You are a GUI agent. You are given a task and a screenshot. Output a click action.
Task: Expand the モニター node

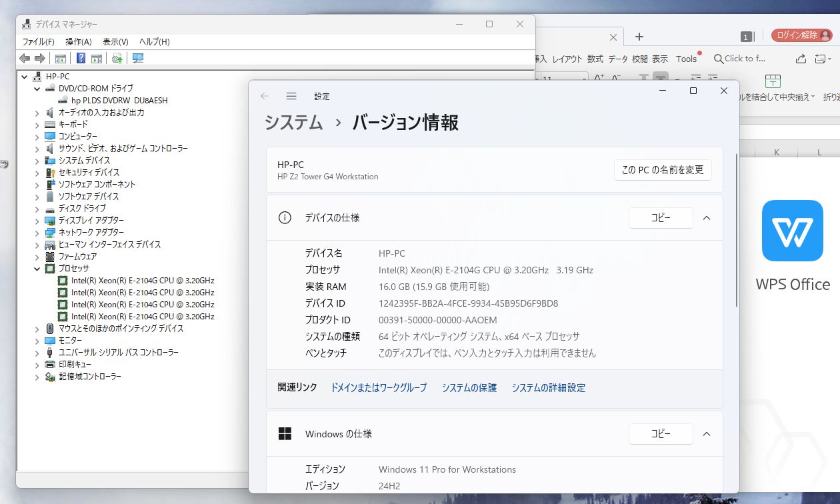(x=37, y=341)
